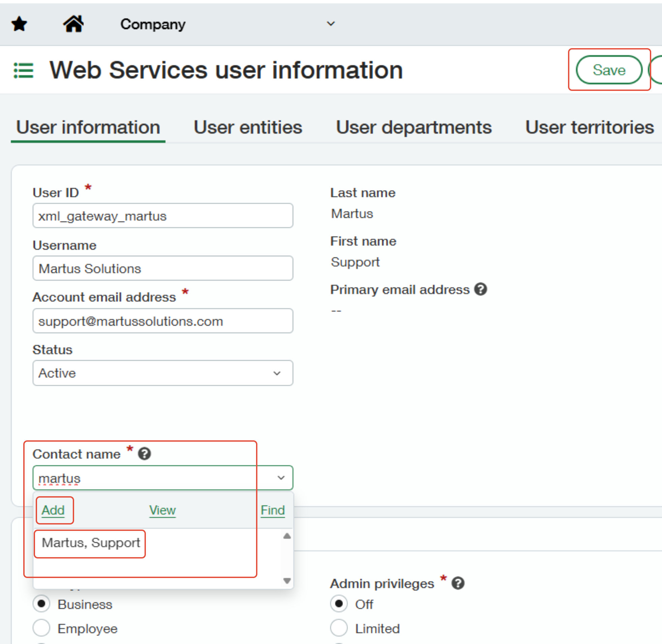This screenshot has width=662, height=644.
Task: Select the Business user type radio
Action: pyautogui.click(x=42, y=604)
